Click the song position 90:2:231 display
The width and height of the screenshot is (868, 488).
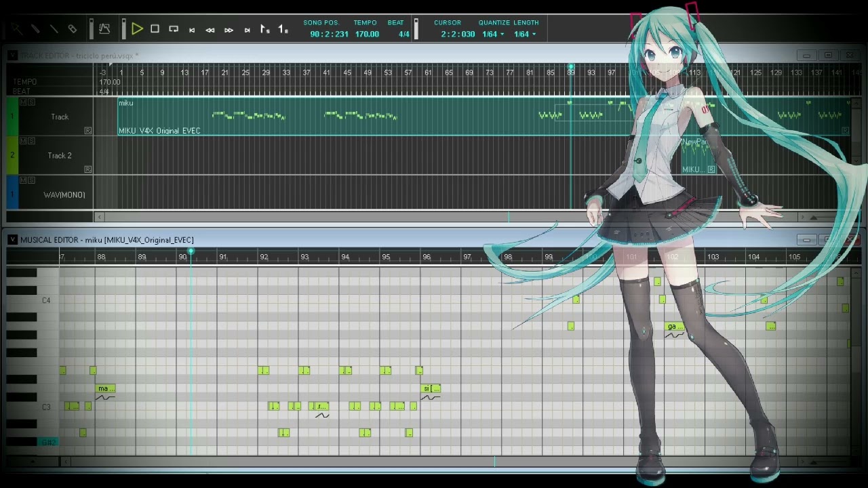coord(329,34)
